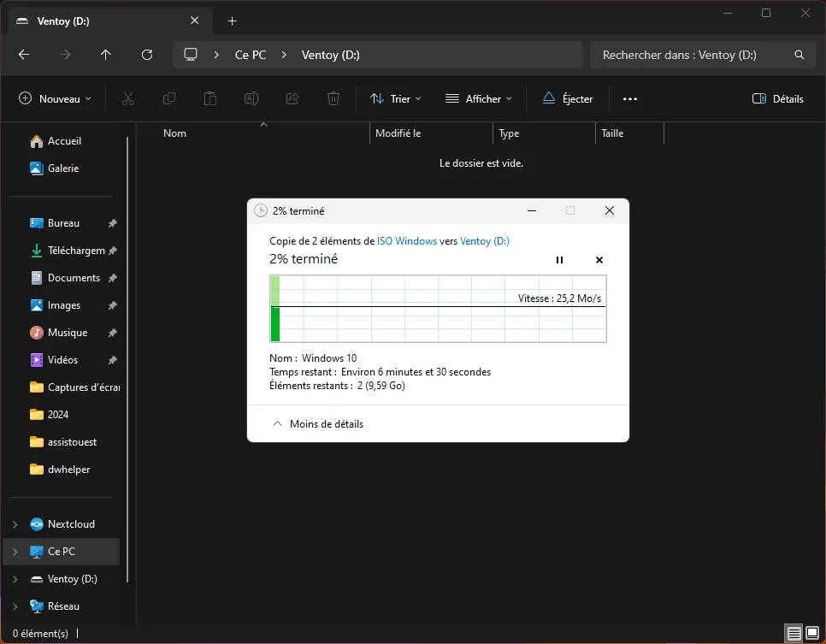This screenshot has height=644, width=826.
Task: Close the Ventoy (D:) tab
Action: [194, 21]
